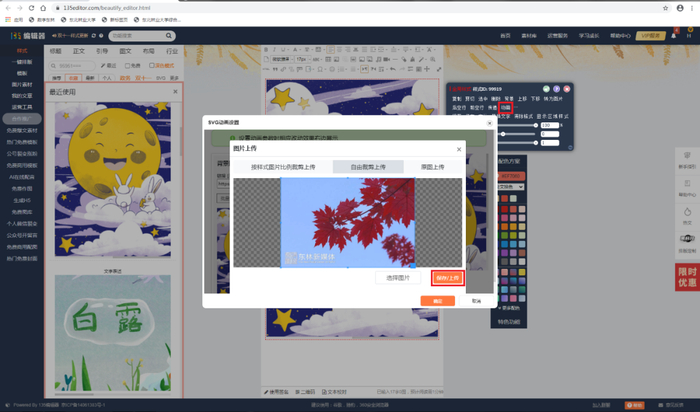Click 转为图片 in style panel
The width and height of the screenshot is (700, 412).
coord(553,99)
